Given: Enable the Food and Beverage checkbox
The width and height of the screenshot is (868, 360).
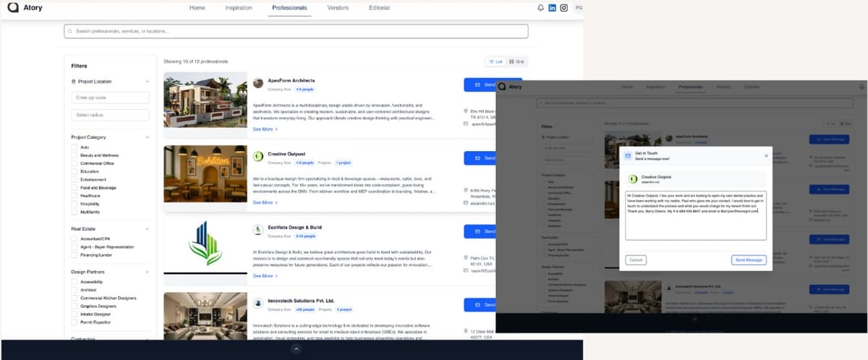Looking at the screenshot, I should click(74, 188).
